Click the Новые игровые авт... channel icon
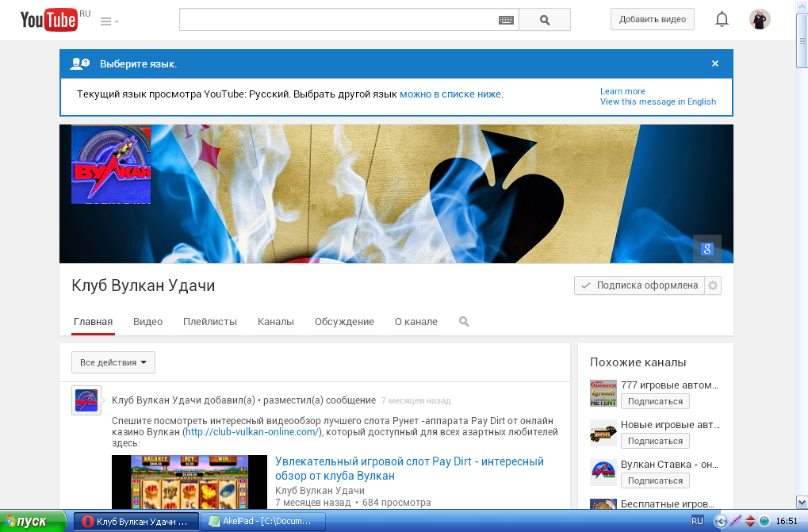The height and width of the screenshot is (532, 808). [603, 433]
